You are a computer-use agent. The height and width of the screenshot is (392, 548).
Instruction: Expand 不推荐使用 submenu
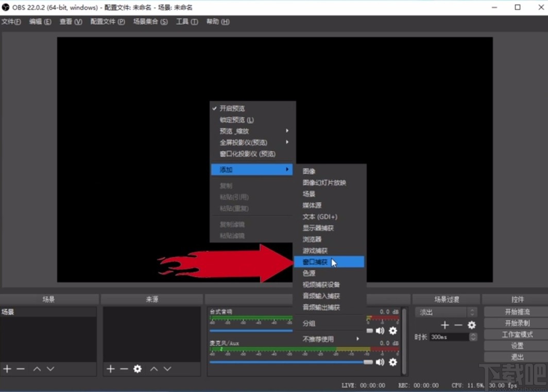coord(330,339)
